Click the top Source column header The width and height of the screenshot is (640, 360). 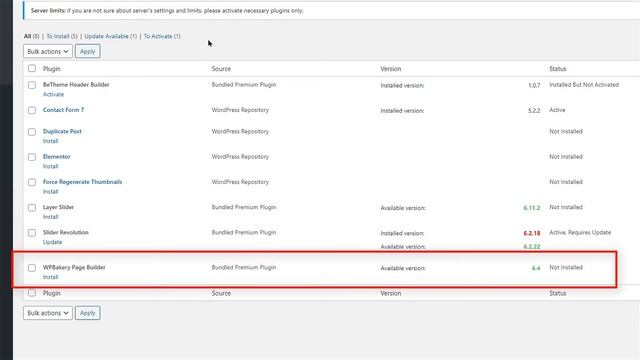221,69
